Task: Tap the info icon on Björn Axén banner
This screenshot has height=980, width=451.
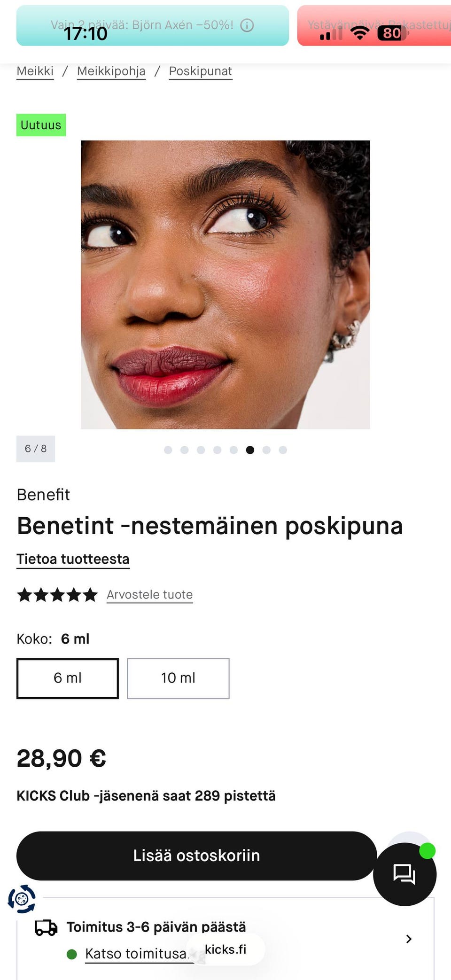Action: tap(247, 25)
